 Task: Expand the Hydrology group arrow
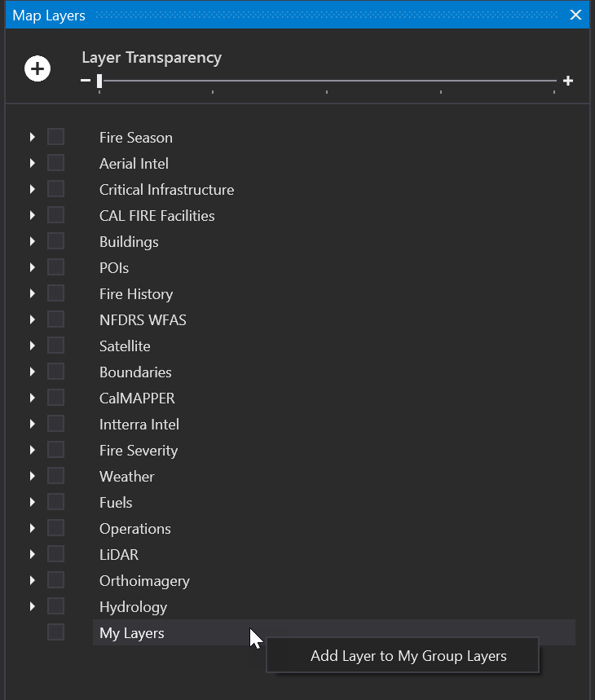33,606
